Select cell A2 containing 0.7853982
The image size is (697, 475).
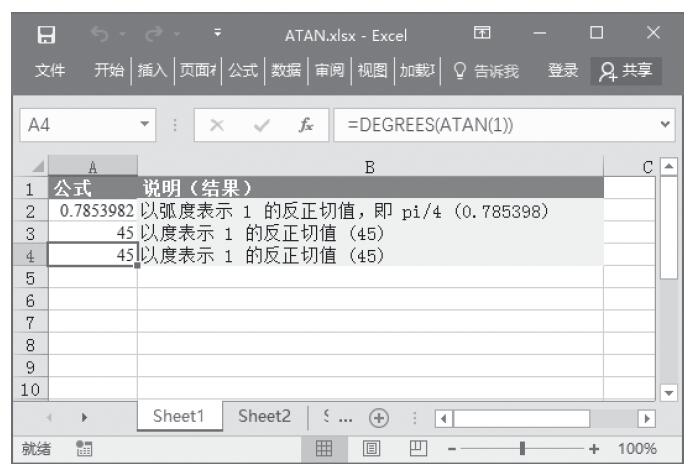tap(93, 211)
